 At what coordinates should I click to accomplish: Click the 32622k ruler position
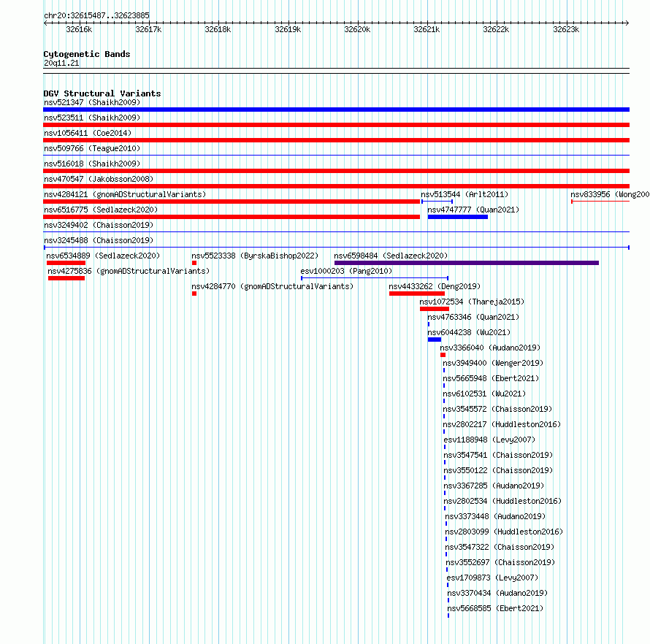496,29
